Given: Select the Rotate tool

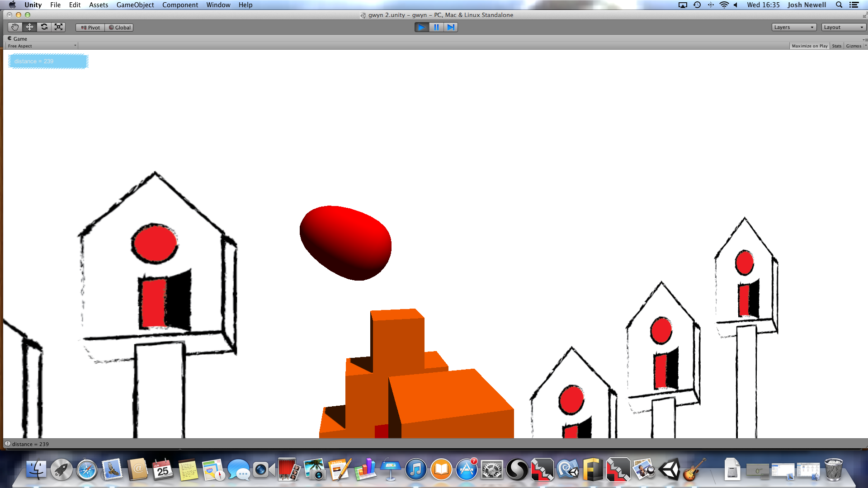Looking at the screenshot, I should pos(44,27).
